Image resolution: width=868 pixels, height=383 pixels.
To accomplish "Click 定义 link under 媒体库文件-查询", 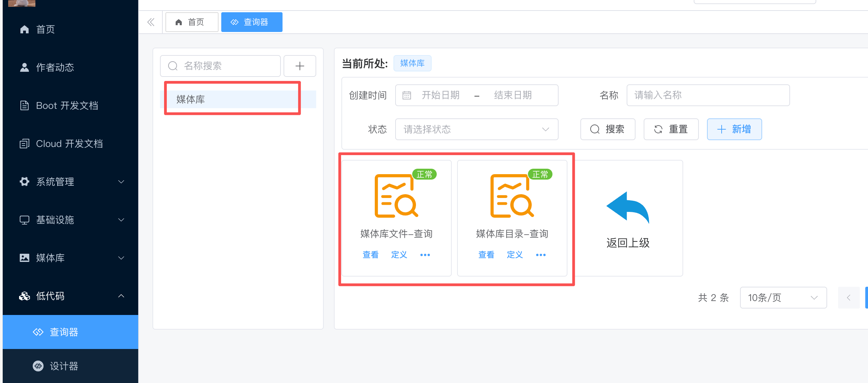I will coord(399,255).
